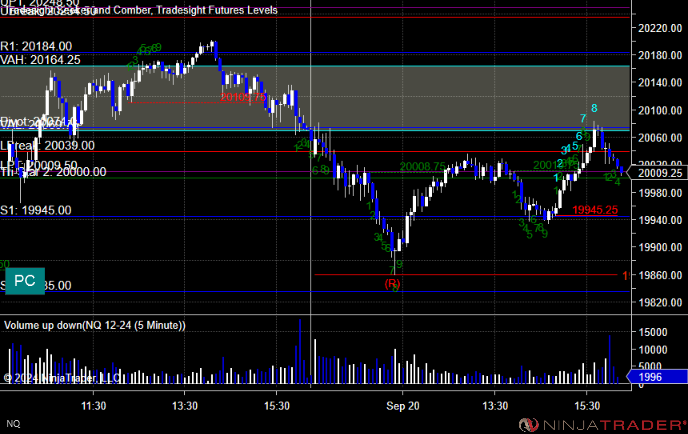The height and width of the screenshot is (434, 688).
Task: Click the 19860.00 price axis label
Action: (x=660, y=275)
